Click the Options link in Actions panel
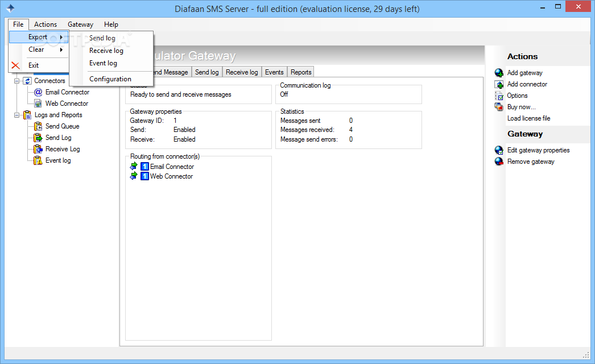The height and width of the screenshot is (364, 595). pos(517,96)
